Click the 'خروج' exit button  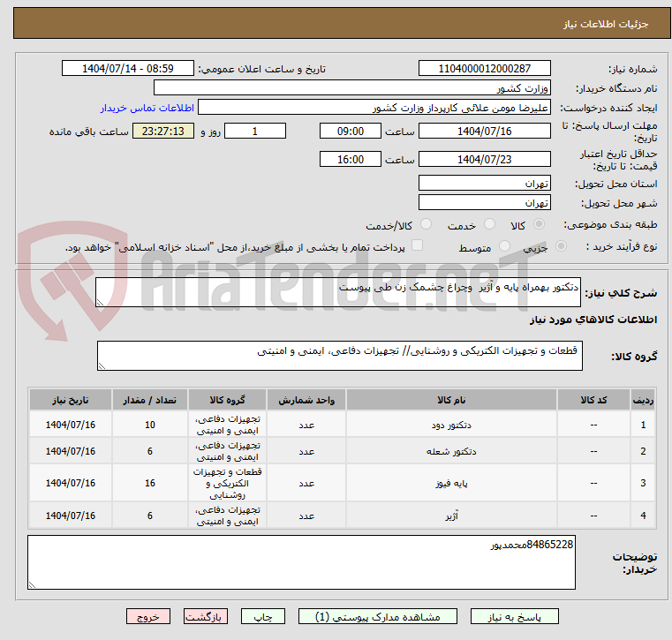[148, 617]
